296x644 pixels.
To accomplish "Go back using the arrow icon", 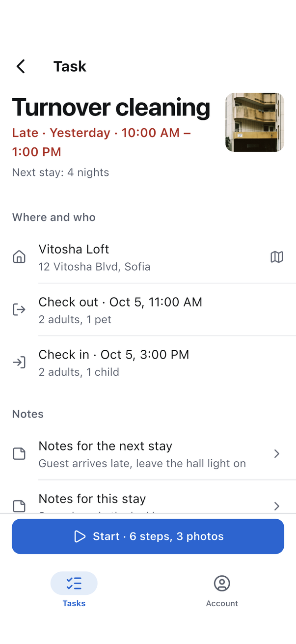I will [x=21, y=66].
